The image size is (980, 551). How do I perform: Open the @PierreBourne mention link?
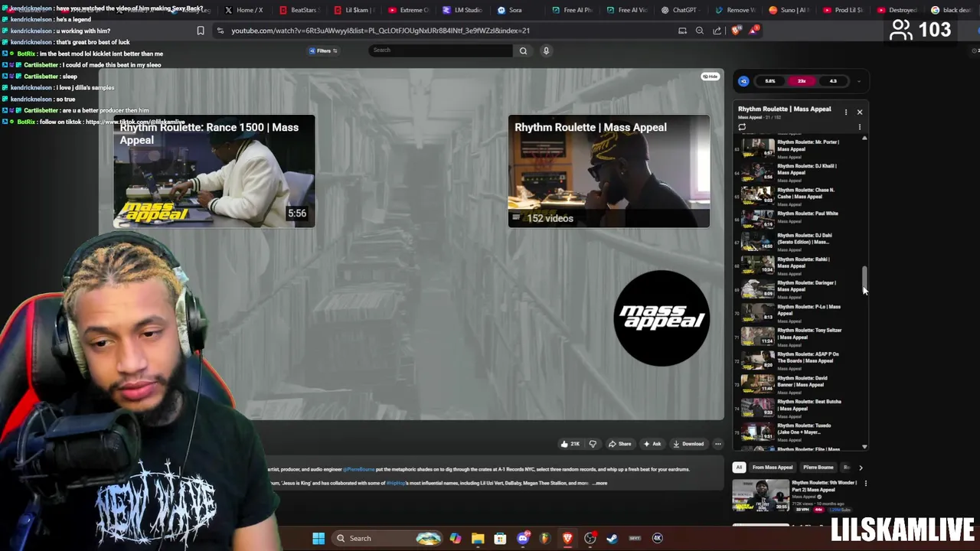[x=358, y=469]
